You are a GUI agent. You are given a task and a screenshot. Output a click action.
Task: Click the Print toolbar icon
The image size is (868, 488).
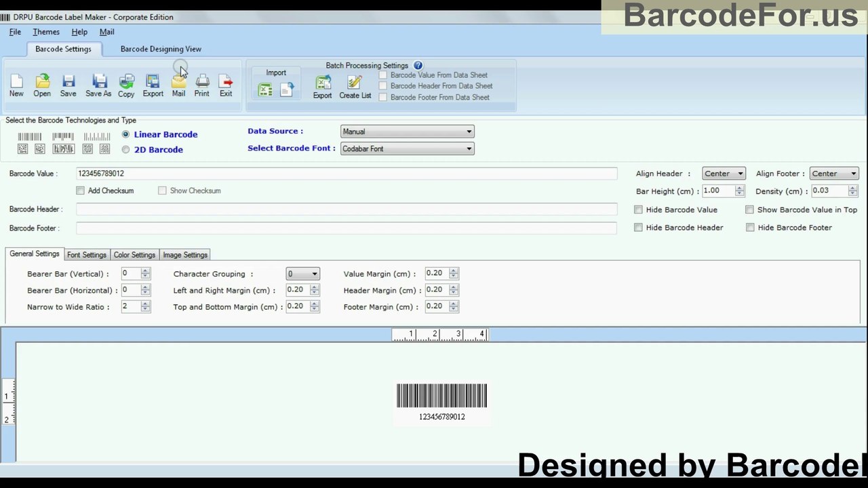(202, 85)
